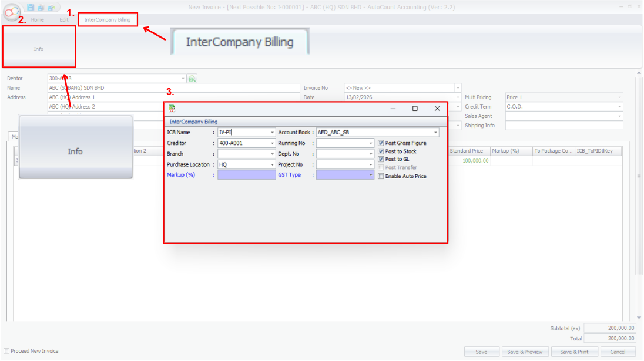
Task: Switch to the Home ribbon tab
Action: pyautogui.click(x=37, y=19)
